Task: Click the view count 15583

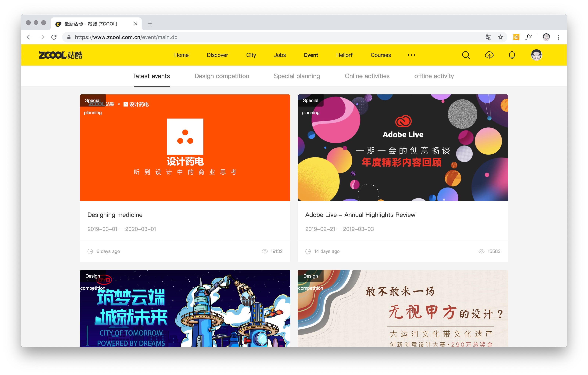Action: click(x=494, y=251)
